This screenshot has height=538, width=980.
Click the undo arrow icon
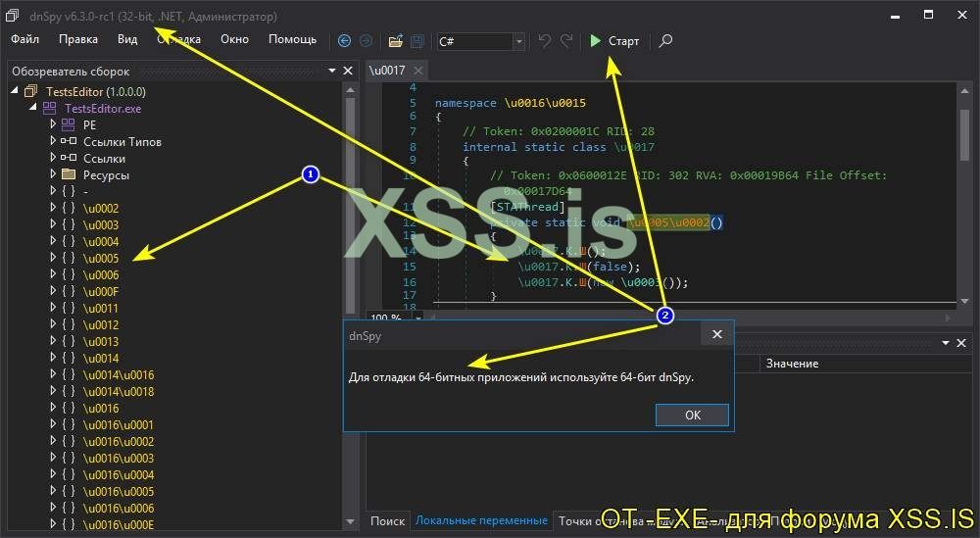[544, 40]
